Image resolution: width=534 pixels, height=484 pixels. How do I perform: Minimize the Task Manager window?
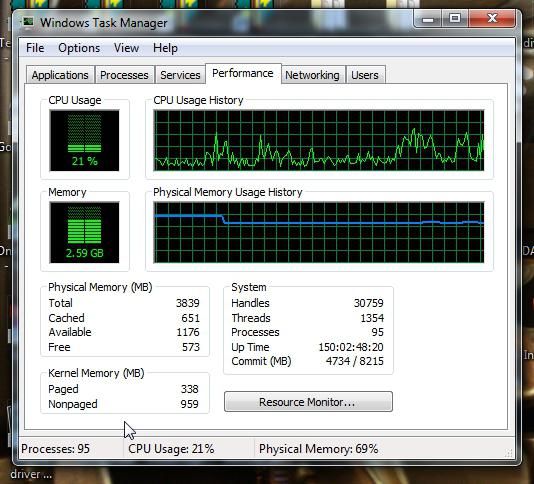(428, 19)
